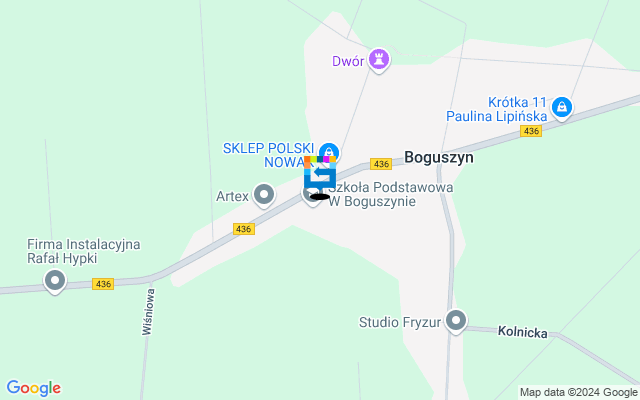The width and height of the screenshot is (640, 400).
Task: Click the Artex location pin
Action: click(x=264, y=195)
